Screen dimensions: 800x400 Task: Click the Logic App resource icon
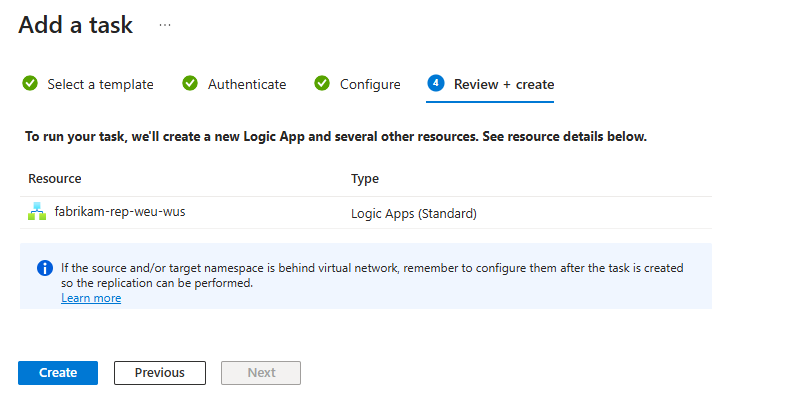point(37,212)
